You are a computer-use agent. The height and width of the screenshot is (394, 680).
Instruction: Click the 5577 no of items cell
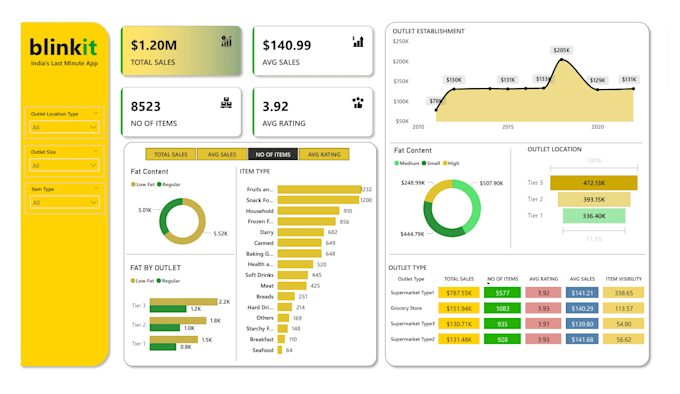[x=503, y=293]
